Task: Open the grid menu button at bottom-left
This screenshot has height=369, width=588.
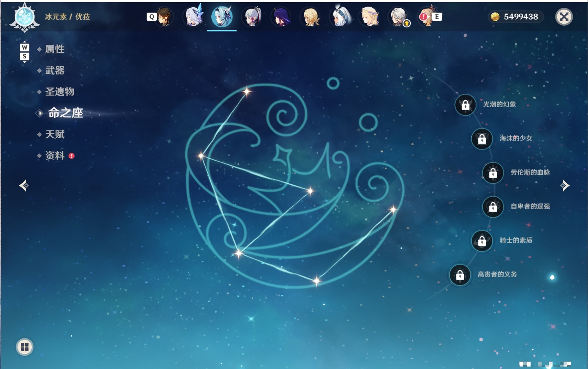Action: (x=24, y=347)
